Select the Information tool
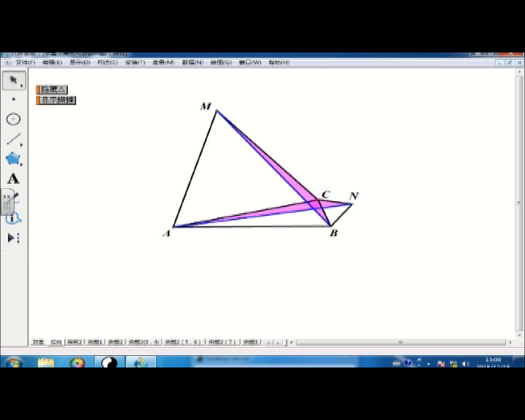This screenshot has width=525, height=420. click(13, 218)
